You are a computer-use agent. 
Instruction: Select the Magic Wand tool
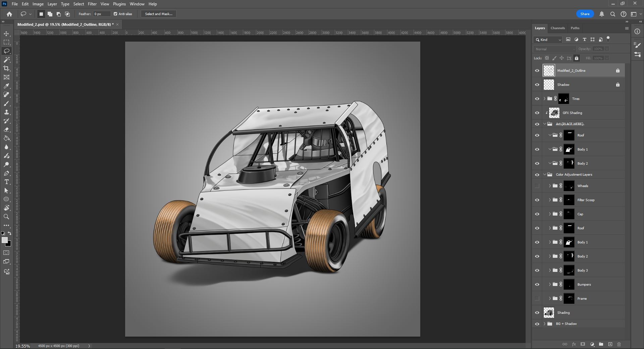tap(6, 60)
